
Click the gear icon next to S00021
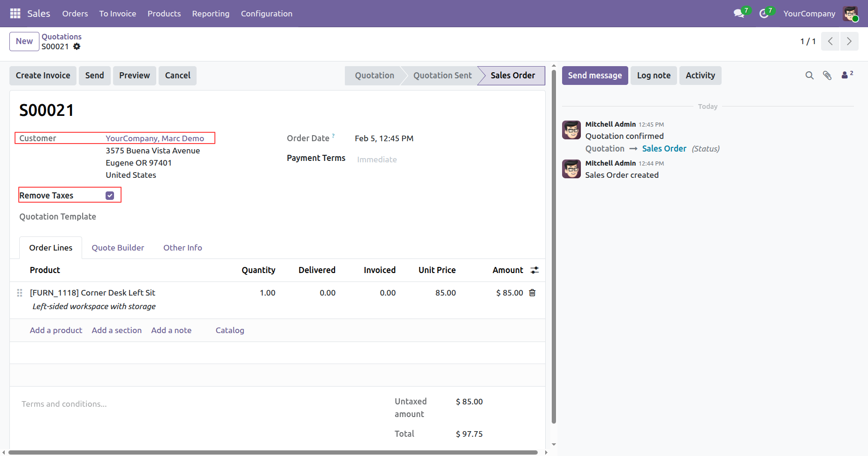(x=77, y=46)
